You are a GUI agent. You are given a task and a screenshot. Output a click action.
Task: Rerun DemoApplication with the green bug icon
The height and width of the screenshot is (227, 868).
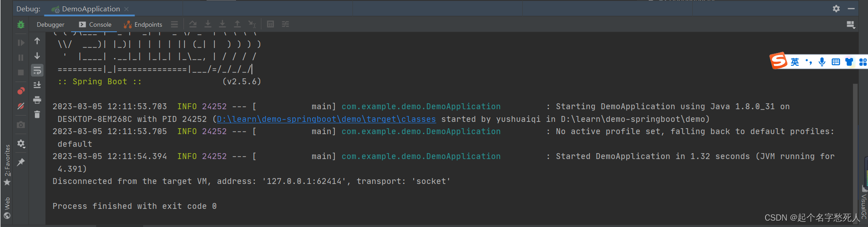point(21,24)
